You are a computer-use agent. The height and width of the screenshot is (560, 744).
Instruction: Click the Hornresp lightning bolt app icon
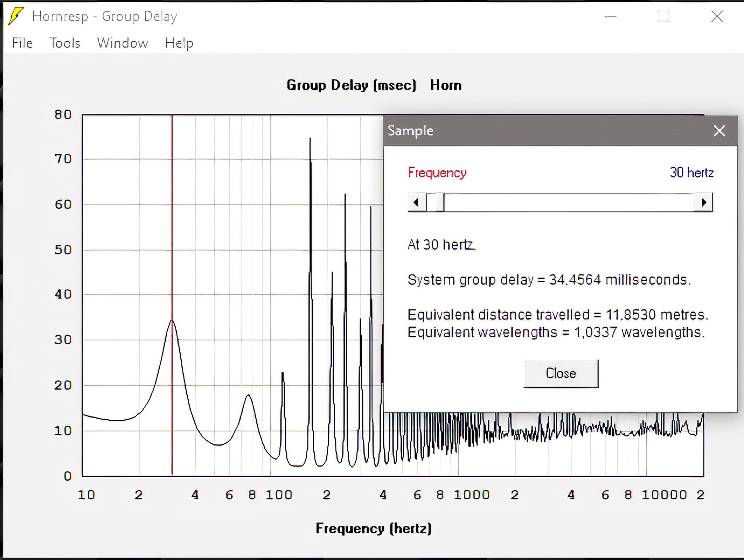pyautogui.click(x=16, y=16)
